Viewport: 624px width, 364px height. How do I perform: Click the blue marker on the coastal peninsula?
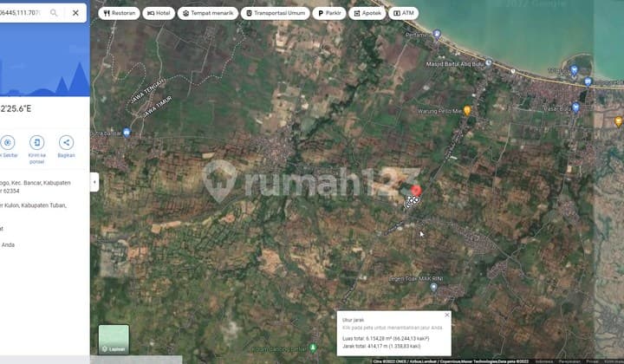pos(574,71)
